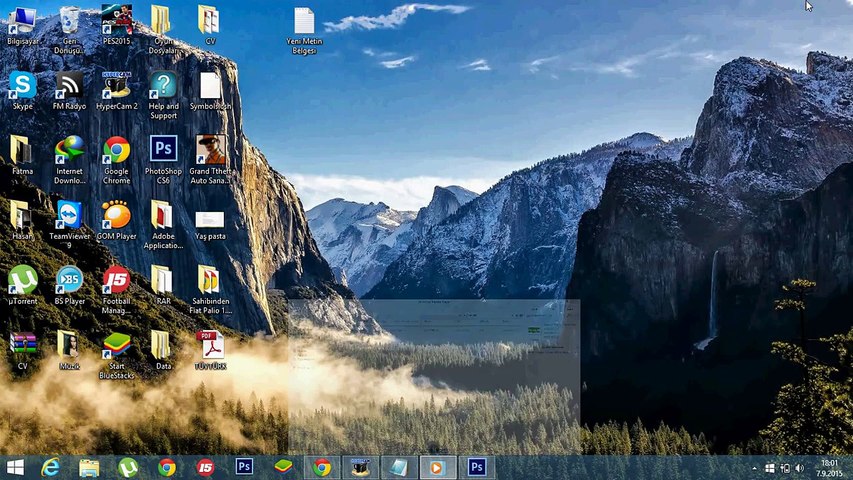The width and height of the screenshot is (853, 480).
Task: Open Internet Explorer from the taskbar
Action: click(50, 467)
